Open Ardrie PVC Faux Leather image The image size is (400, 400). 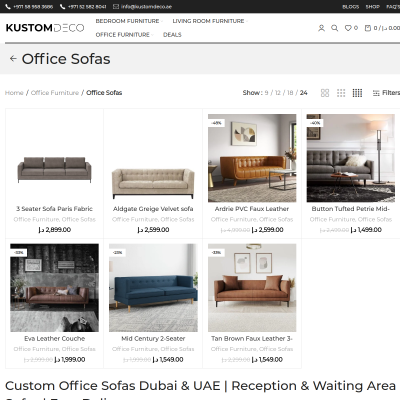click(252, 158)
